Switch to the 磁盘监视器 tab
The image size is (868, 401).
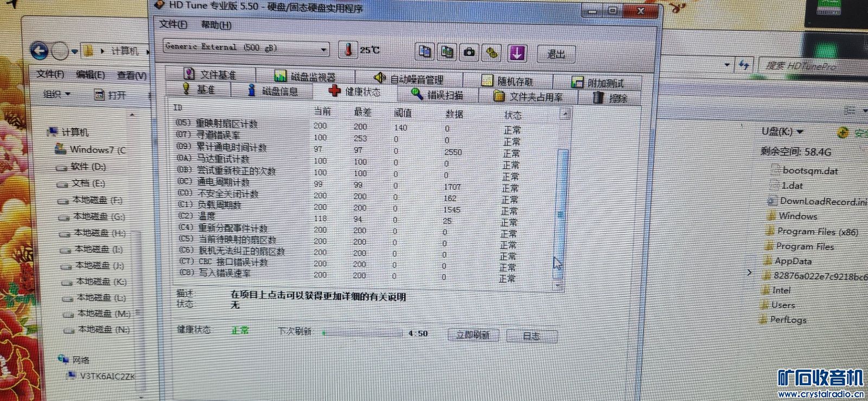click(x=305, y=76)
